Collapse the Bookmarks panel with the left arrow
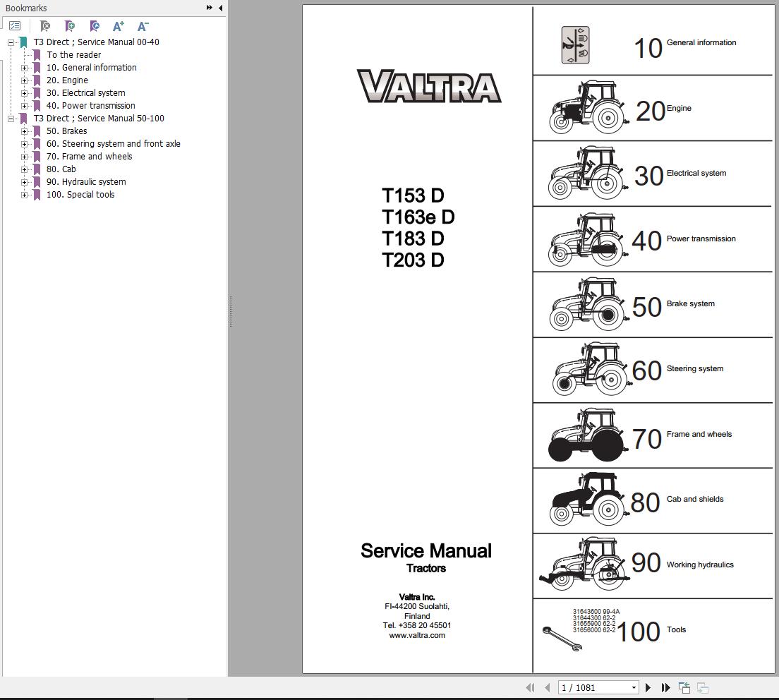The height and width of the screenshot is (700, 779). [221, 8]
